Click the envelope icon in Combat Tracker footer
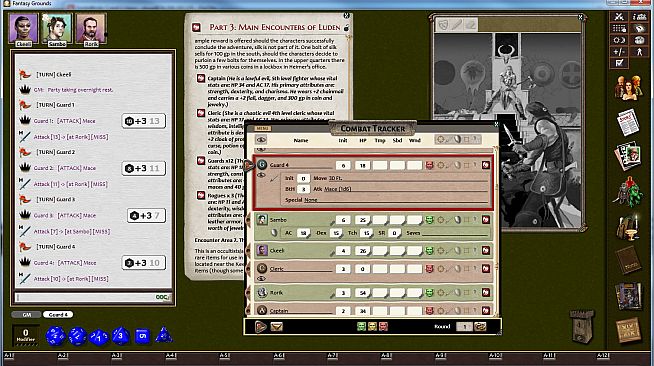Image resolution: width=654 pixels, height=366 pixels. tap(276, 326)
